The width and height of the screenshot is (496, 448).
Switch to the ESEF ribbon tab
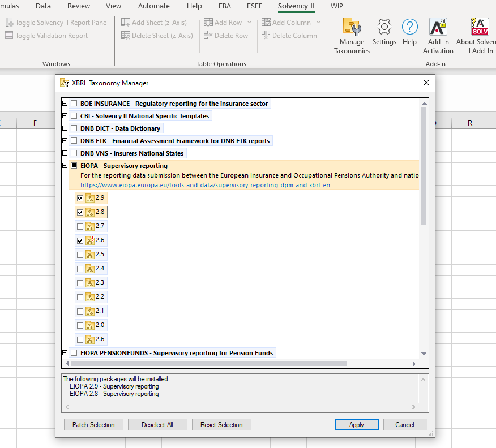click(253, 6)
